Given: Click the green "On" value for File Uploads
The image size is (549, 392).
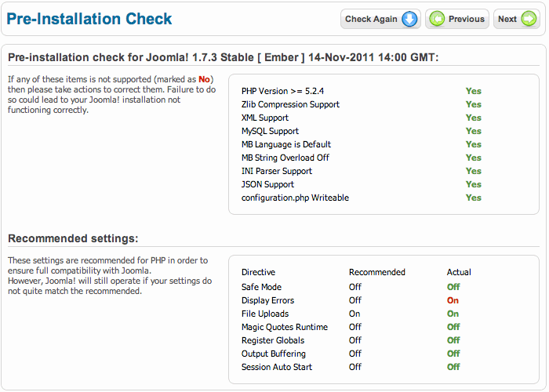Looking at the screenshot, I should click(x=453, y=314).
